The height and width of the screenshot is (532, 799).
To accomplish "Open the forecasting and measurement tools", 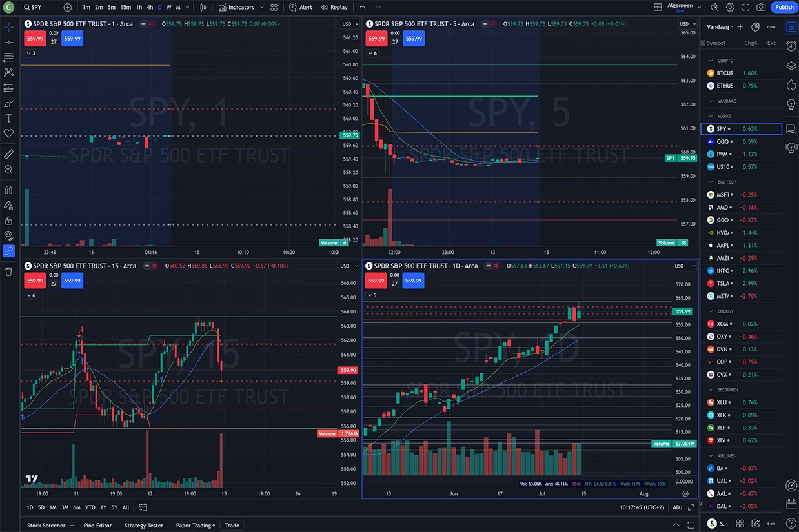I will (x=8, y=88).
